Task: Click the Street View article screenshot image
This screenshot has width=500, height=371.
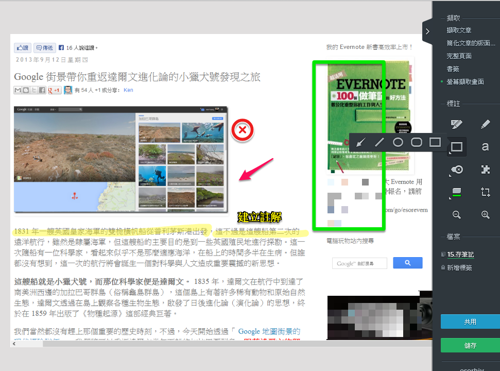Action: 121,159
